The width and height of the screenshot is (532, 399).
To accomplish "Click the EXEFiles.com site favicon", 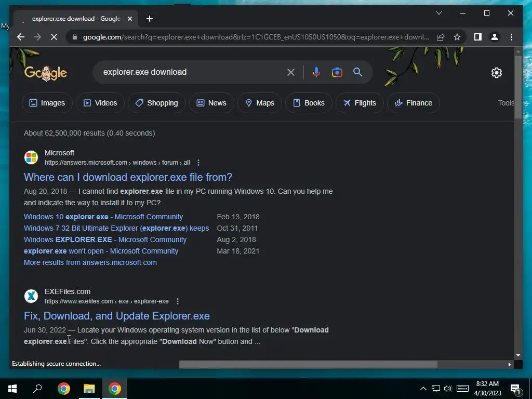I will tap(31, 296).
